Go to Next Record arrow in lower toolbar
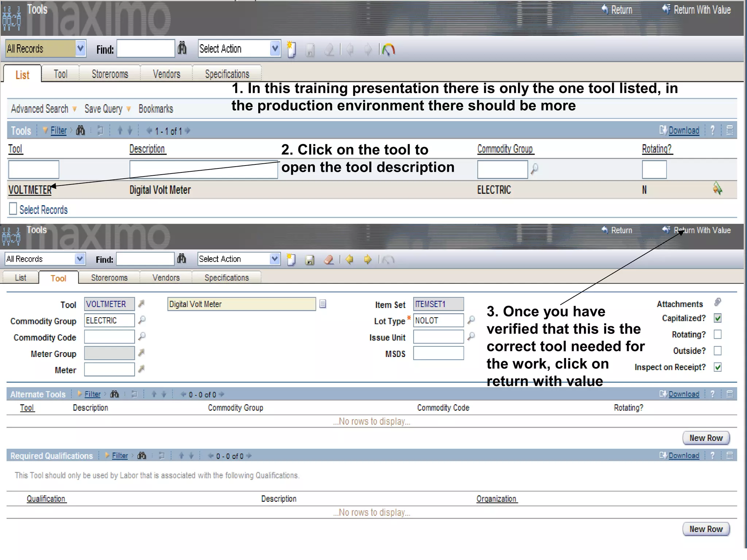The height and width of the screenshot is (560, 747). pyautogui.click(x=368, y=260)
